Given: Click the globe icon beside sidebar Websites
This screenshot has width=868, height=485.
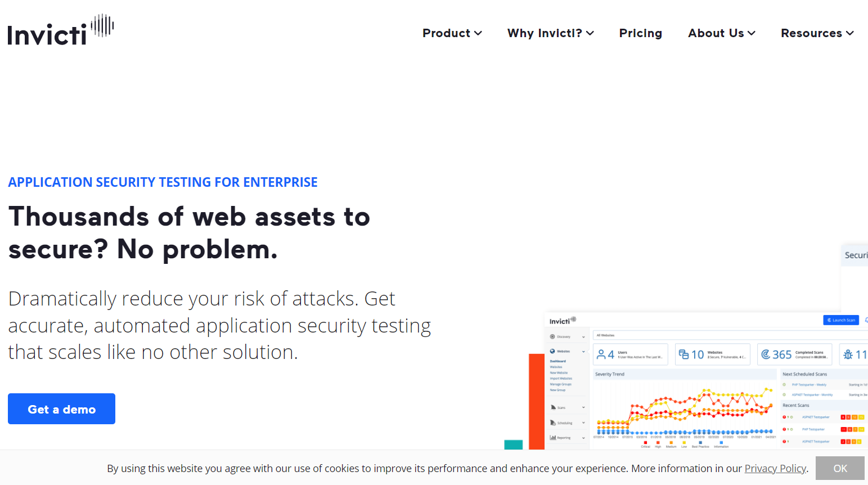Looking at the screenshot, I should [x=552, y=351].
